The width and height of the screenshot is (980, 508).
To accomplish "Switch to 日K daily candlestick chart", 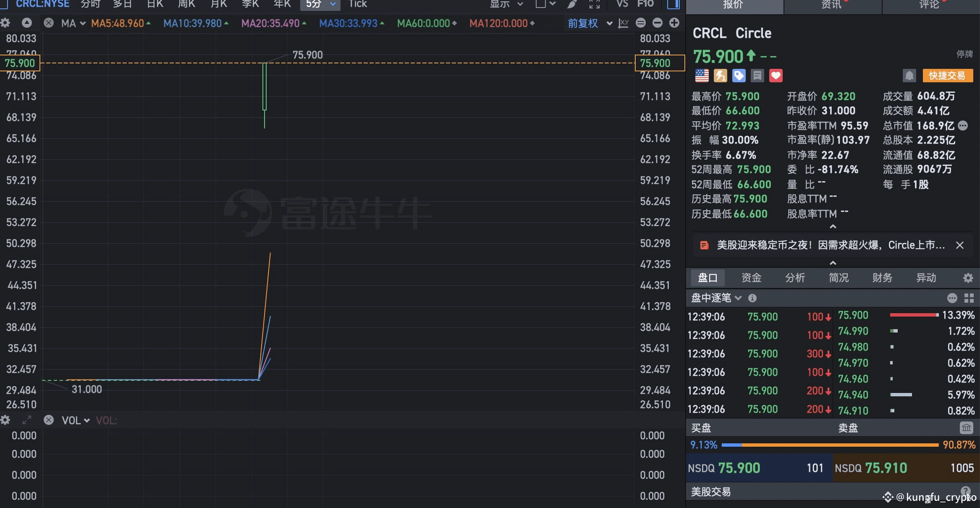I will click(155, 4).
